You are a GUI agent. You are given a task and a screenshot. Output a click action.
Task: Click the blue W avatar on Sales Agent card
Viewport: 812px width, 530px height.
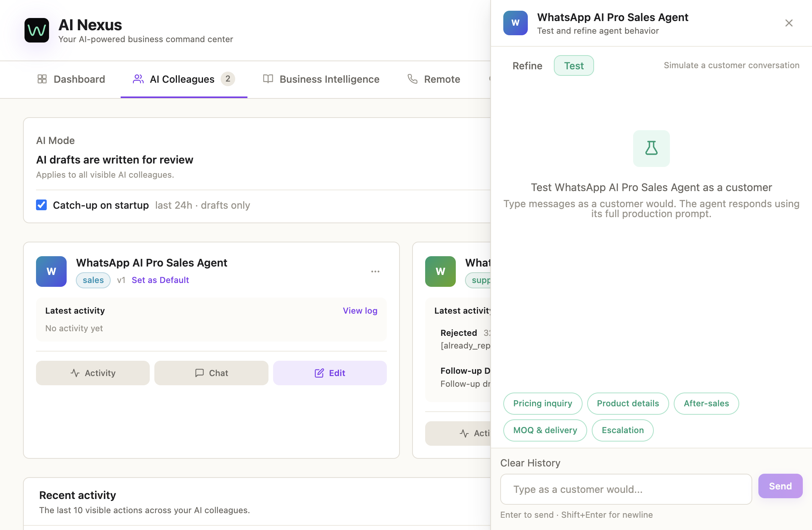click(51, 272)
